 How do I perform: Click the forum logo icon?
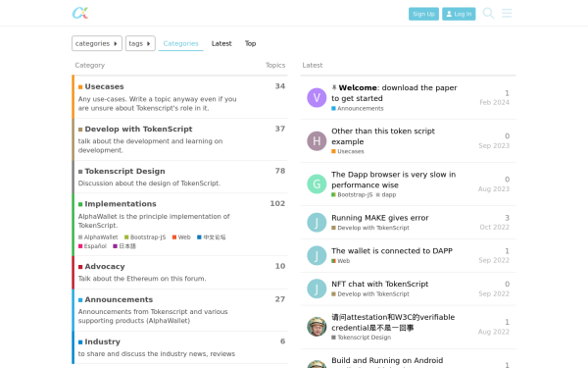point(80,13)
